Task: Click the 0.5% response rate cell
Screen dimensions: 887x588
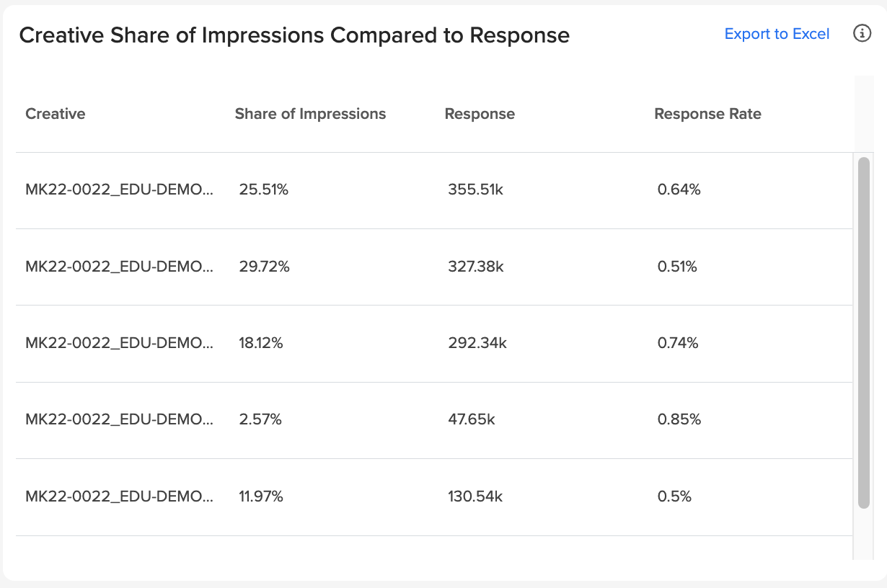Action: point(674,496)
